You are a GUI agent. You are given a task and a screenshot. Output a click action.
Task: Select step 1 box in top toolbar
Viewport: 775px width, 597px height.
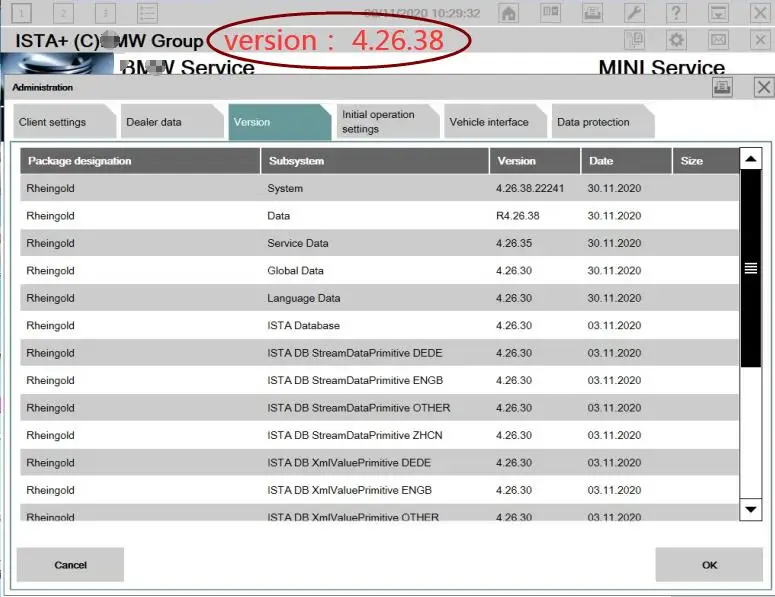coord(21,13)
